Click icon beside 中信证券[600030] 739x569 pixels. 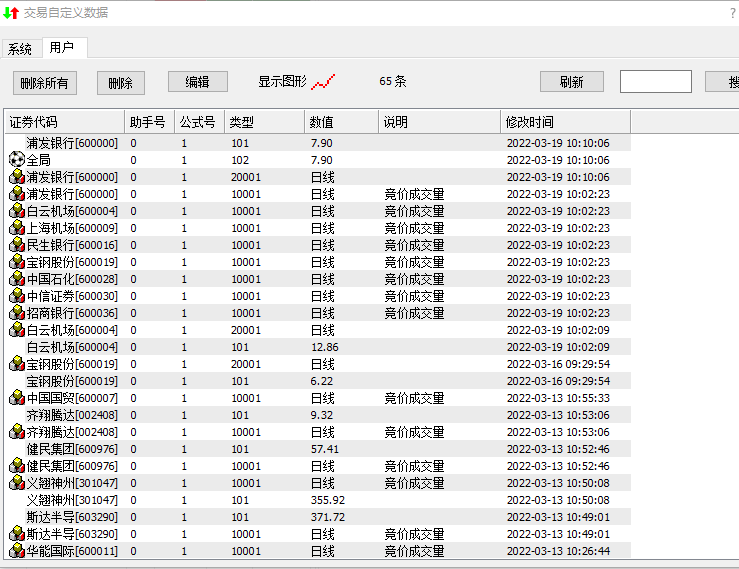point(16,296)
